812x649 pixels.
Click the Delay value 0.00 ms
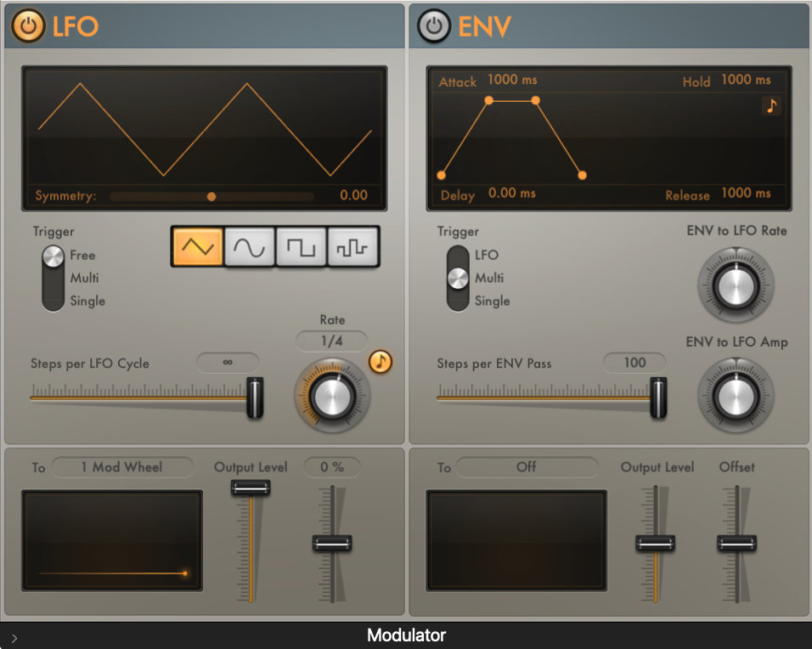[x=511, y=193]
